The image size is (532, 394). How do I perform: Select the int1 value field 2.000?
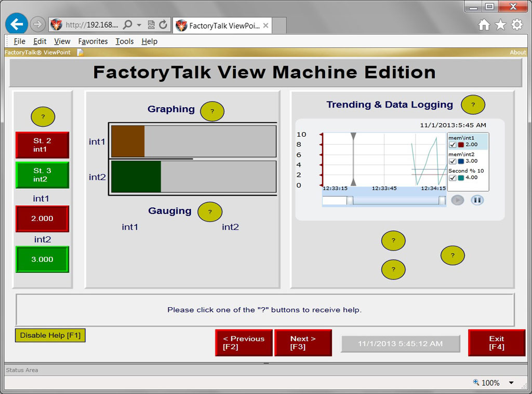pyautogui.click(x=43, y=218)
